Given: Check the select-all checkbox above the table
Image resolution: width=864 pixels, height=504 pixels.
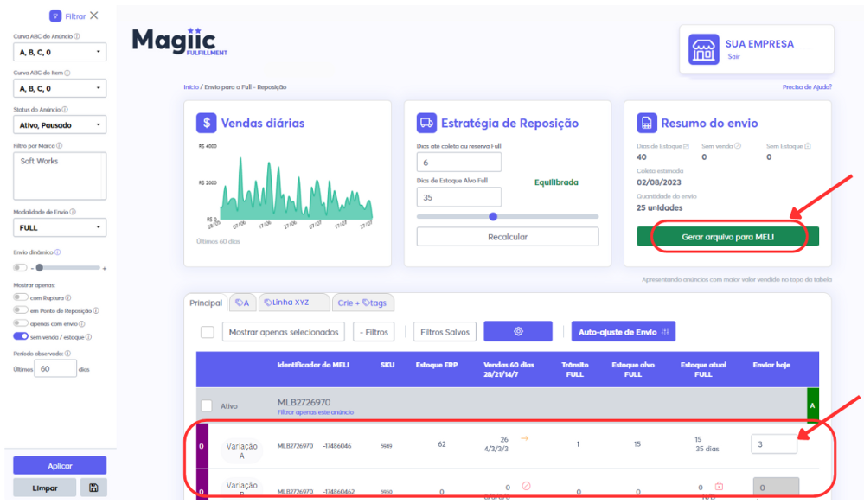Looking at the screenshot, I should click(x=208, y=332).
